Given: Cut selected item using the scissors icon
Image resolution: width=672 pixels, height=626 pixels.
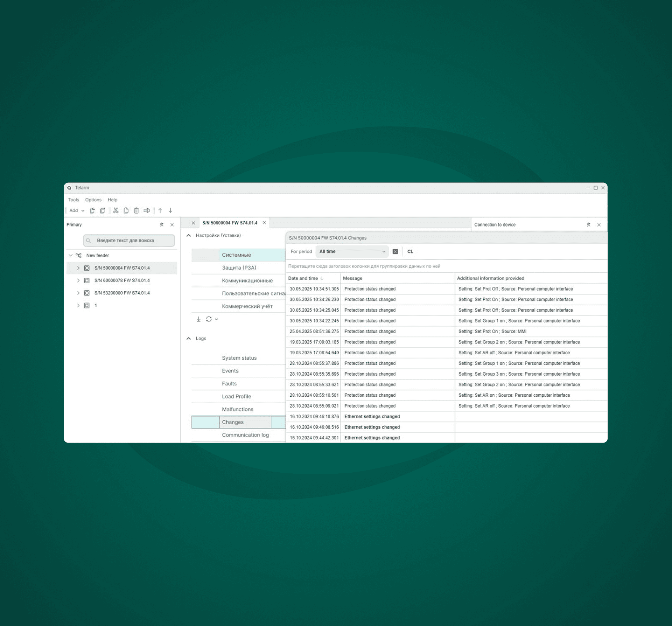Looking at the screenshot, I should pos(116,210).
